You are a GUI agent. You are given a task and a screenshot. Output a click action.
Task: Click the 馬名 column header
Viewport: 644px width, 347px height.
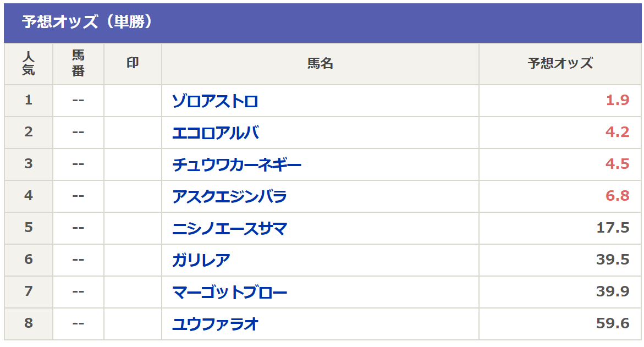[320, 64]
